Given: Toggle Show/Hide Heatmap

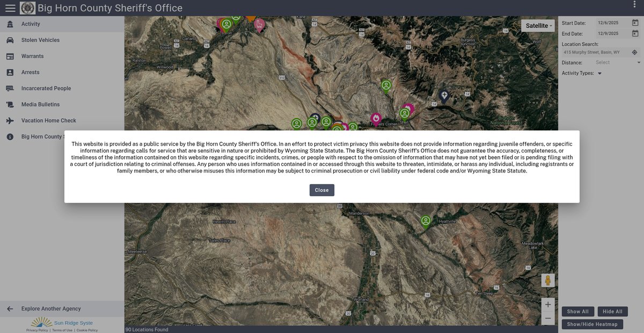Looking at the screenshot, I should tap(592, 324).
